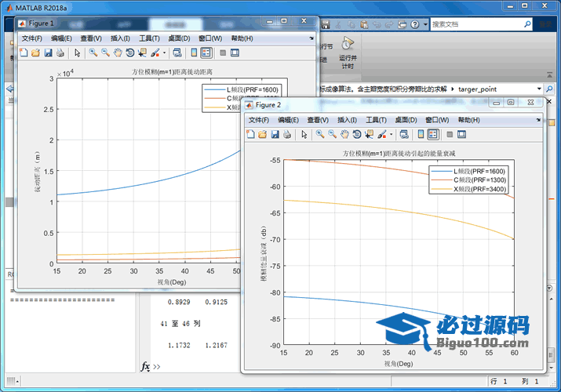The width and height of the screenshot is (561, 392).
Task: Save Figure 1 with floppy disk icon
Action: [48, 53]
